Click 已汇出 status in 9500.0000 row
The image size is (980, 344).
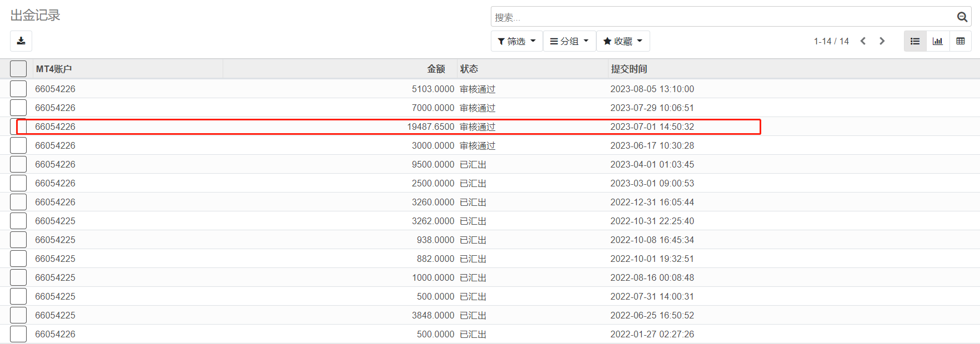point(473,164)
